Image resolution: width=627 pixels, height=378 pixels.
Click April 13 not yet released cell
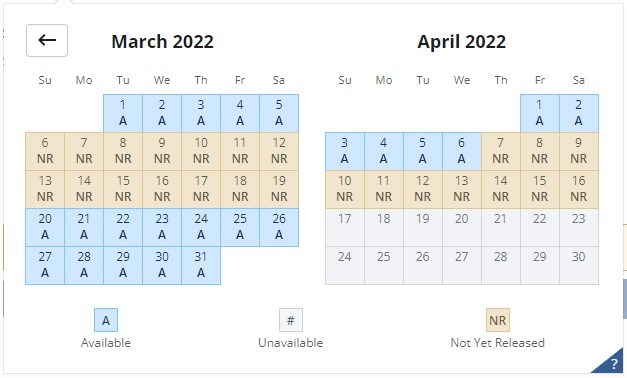pyautogui.click(x=461, y=189)
